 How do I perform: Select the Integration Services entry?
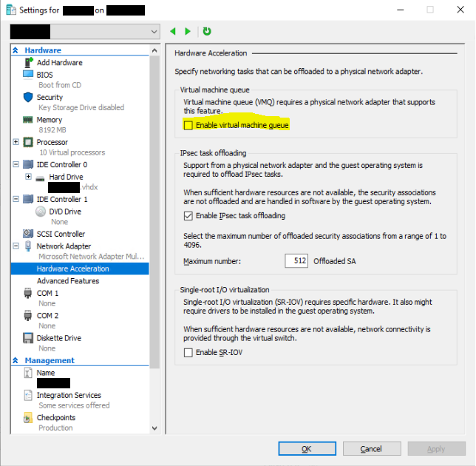(69, 395)
